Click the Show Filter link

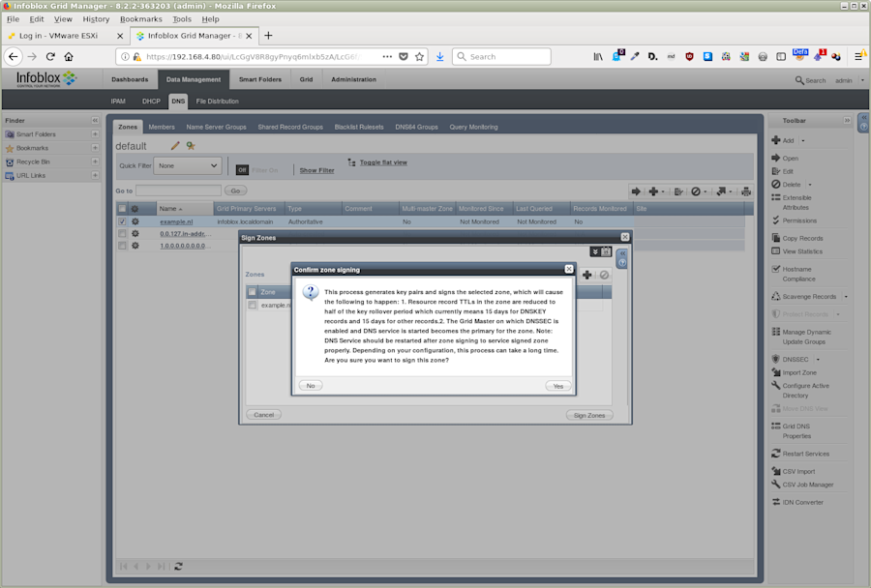pyautogui.click(x=316, y=170)
